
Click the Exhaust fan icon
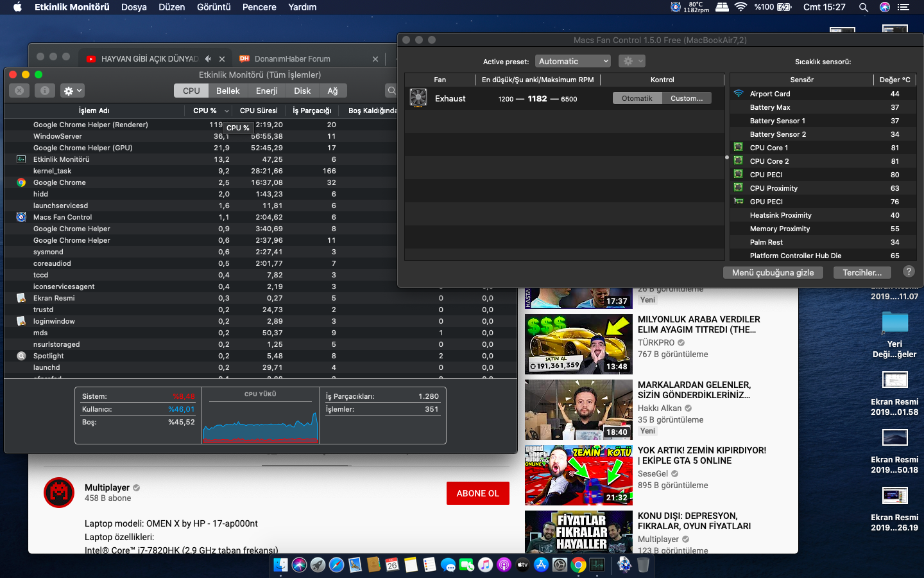[x=418, y=98]
